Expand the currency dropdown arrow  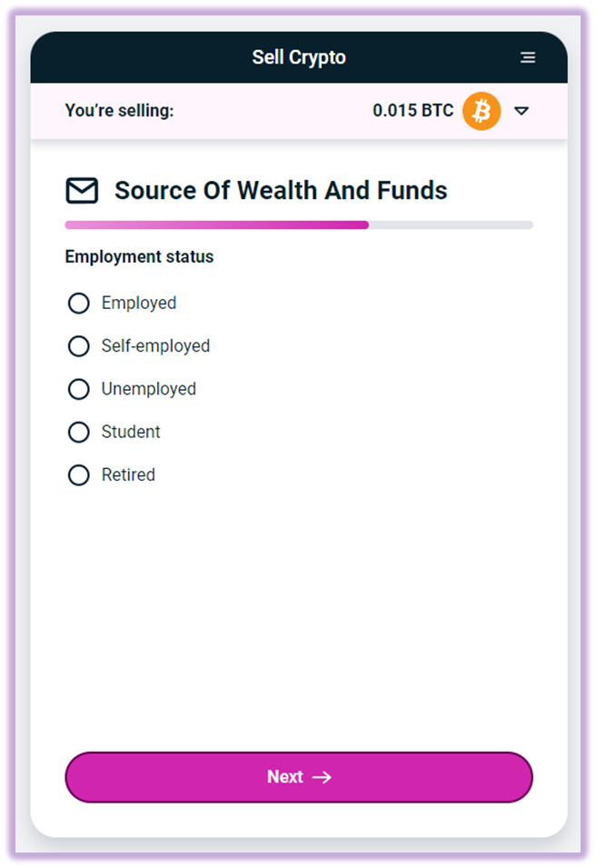click(x=521, y=111)
